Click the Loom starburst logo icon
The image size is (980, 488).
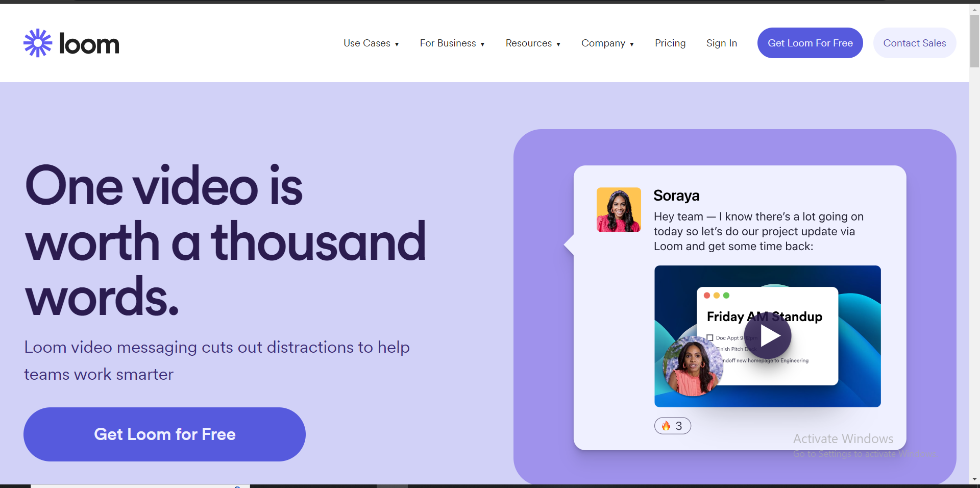(x=38, y=43)
